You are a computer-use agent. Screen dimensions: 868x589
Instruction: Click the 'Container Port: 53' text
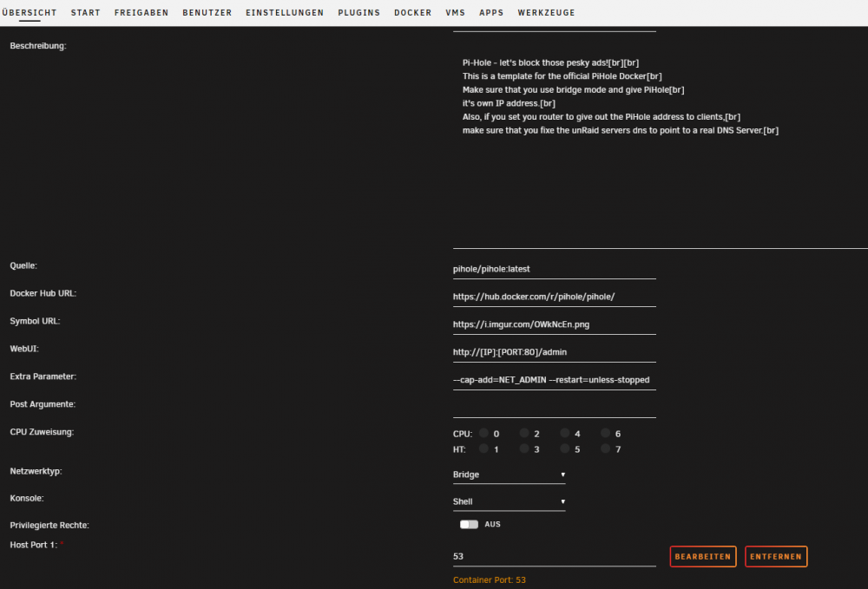490,579
